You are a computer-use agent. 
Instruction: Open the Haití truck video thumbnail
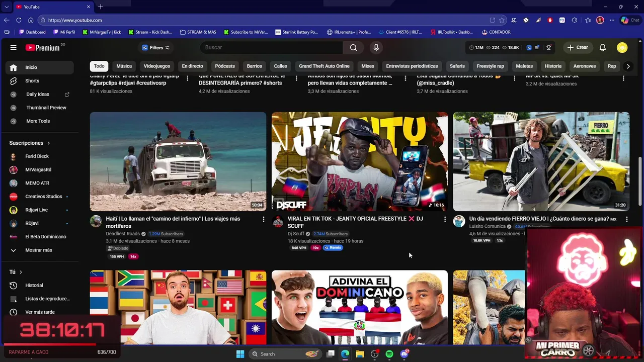click(178, 161)
